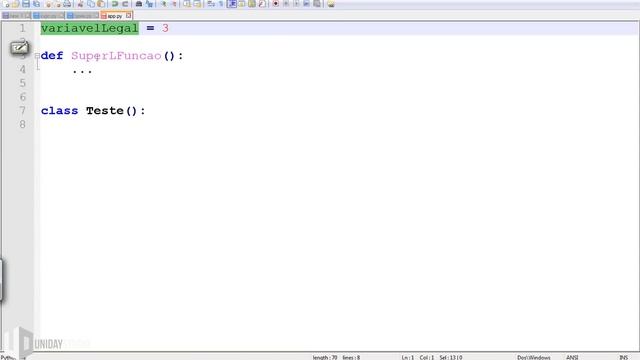The height and width of the screenshot is (360, 640).
Task: Save the current file via toolbar
Action: 26,4
